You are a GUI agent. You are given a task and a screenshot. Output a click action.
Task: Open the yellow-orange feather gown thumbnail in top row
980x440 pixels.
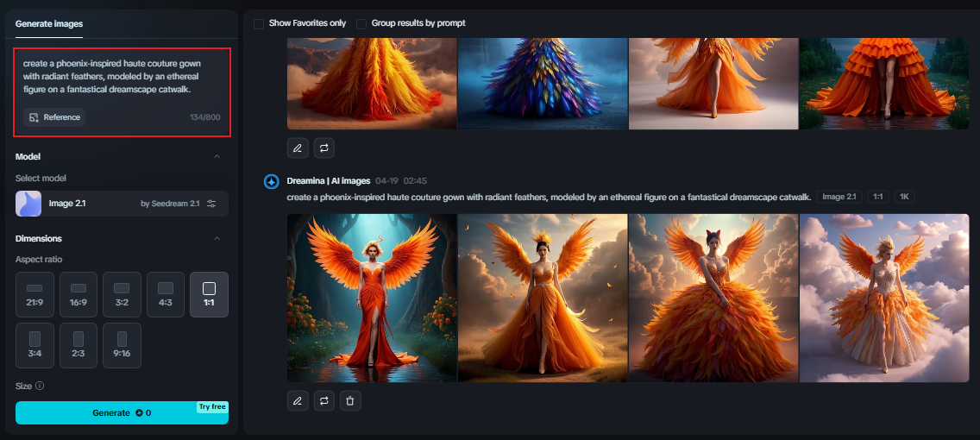click(372, 84)
